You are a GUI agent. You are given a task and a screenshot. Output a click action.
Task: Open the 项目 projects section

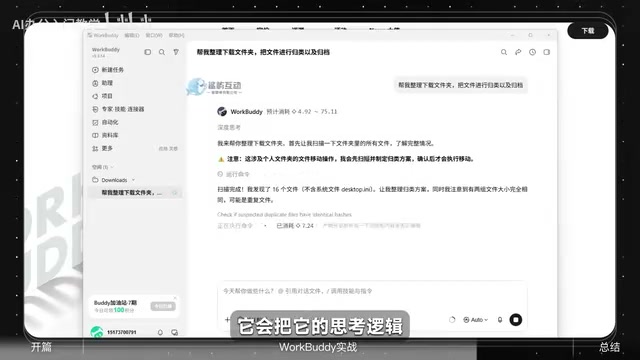tap(102, 96)
